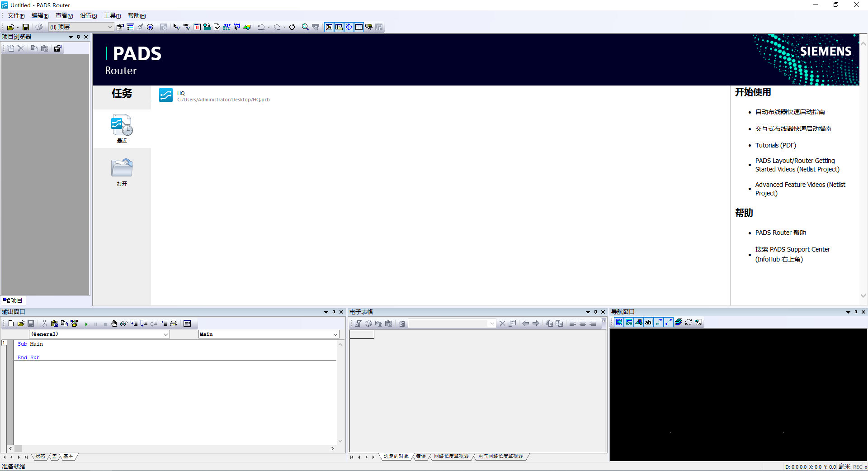
Task: Click the output window horizontal scrollbar right arrow
Action: tap(333, 449)
